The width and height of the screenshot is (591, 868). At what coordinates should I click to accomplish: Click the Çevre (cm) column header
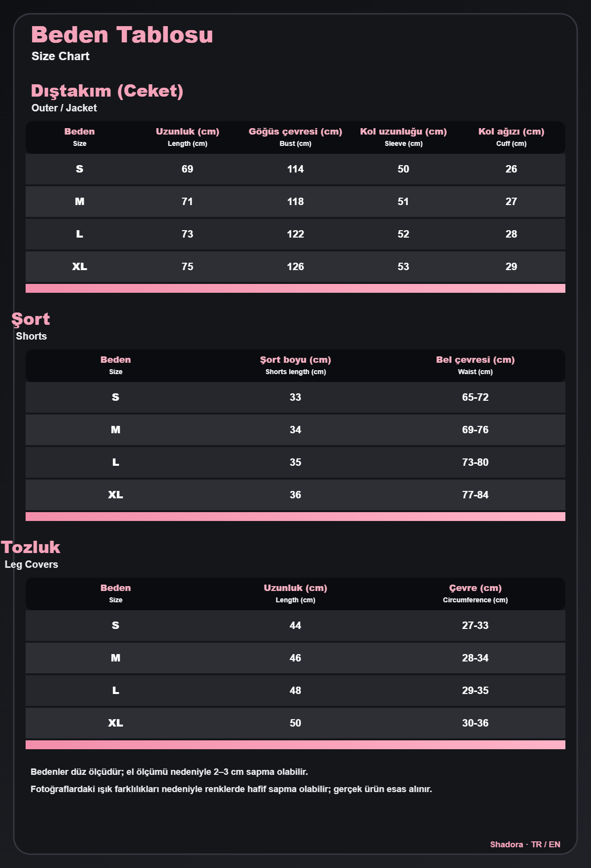[x=475, y=588]
